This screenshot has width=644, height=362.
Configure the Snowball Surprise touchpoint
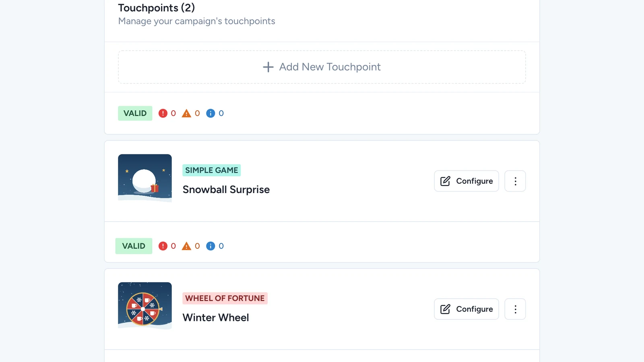click(466, 181)
